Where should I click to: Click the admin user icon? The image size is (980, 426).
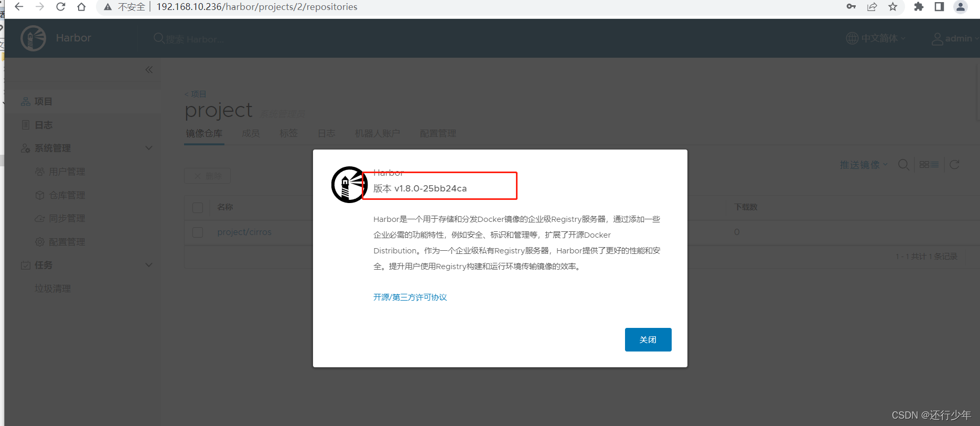click(x=937, y=39)
